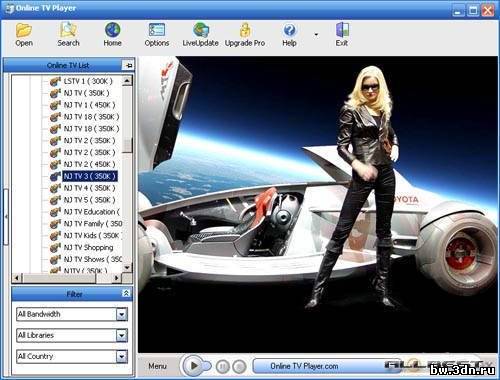Screen dimensions: 500x380
Task: Click channel list scroll up arrow
Action: 127,80
